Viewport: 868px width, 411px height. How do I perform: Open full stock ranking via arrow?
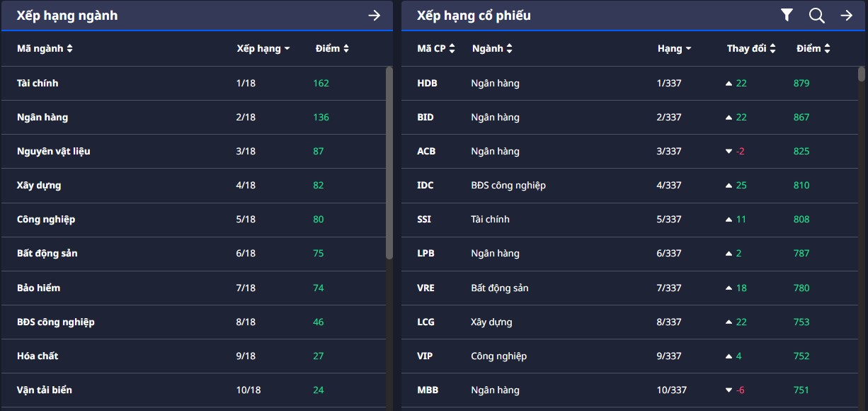[846, 16]
